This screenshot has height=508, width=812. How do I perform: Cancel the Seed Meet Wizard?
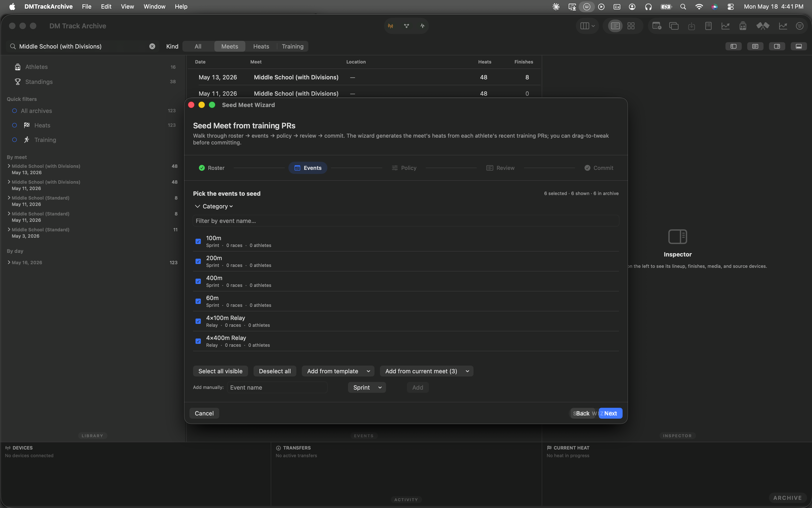(x=204, y=413)
